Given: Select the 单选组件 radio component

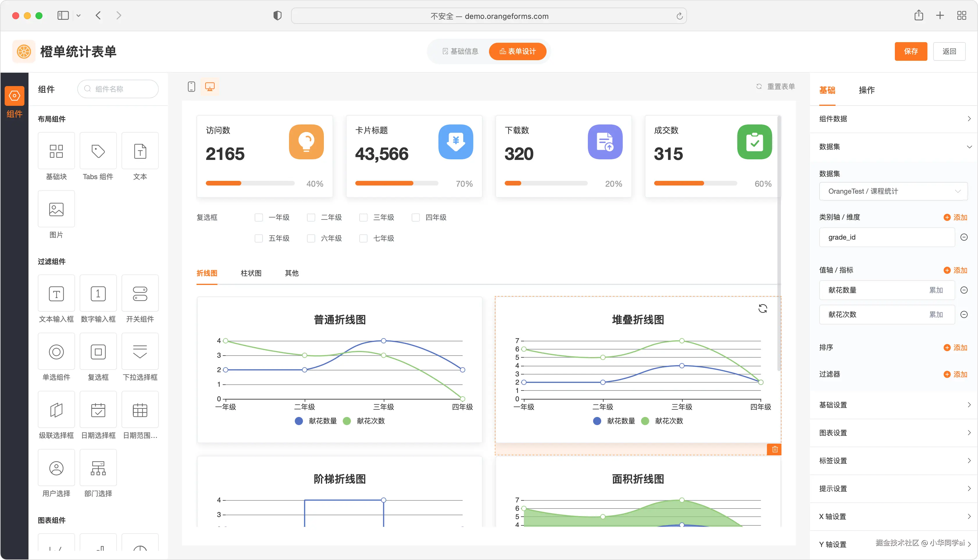Looking at the screenshot, I should point(56,352).
